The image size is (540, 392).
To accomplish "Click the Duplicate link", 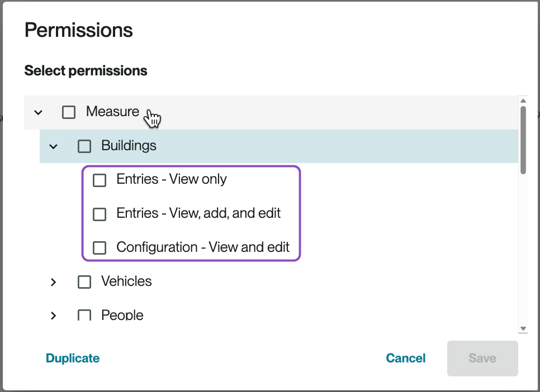I will click(73, 358).
